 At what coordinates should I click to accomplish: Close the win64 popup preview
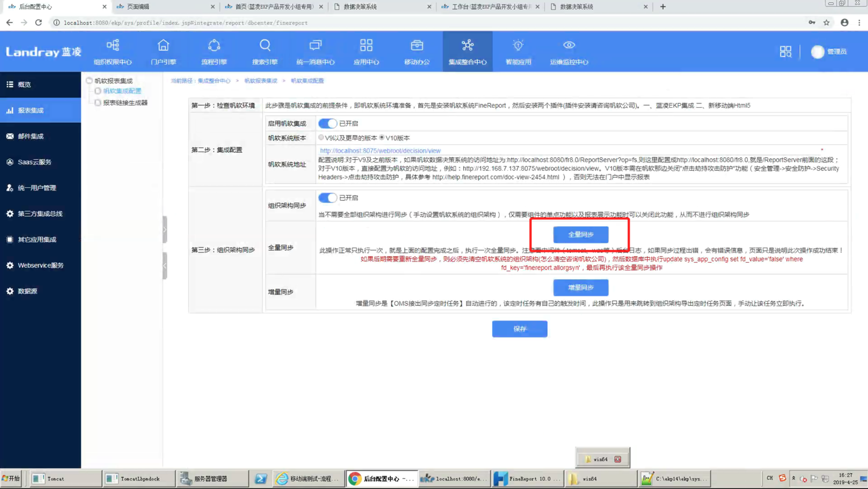[618, 459]
